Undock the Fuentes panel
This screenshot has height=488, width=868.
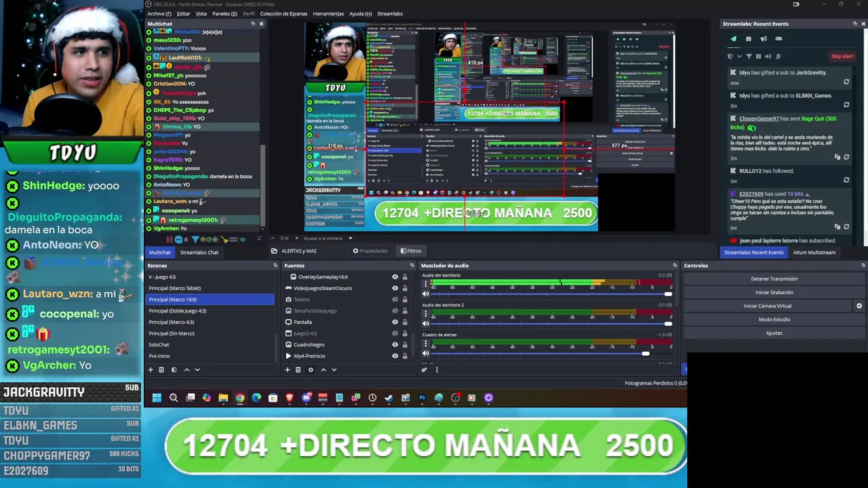412,266
